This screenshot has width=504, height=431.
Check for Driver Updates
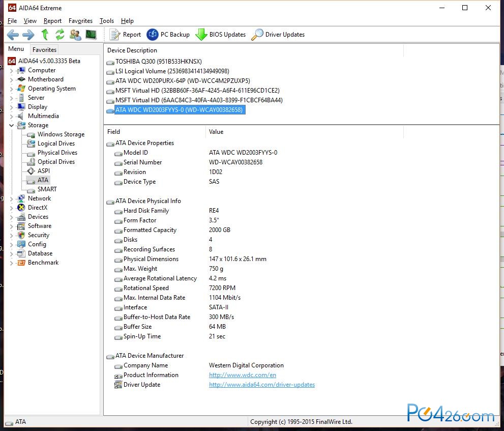(278, 35)
